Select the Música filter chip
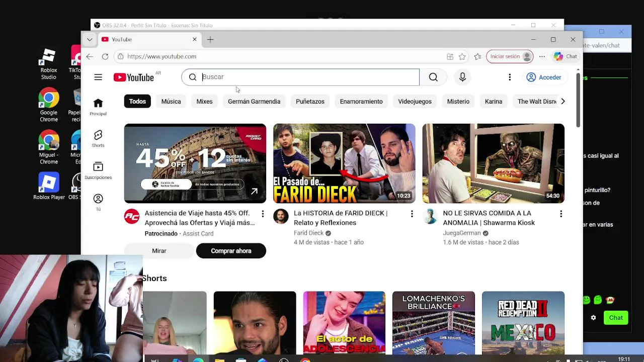The width and height of the screenshot is (644, 362). pyautogui.click(x=171, y=101)
